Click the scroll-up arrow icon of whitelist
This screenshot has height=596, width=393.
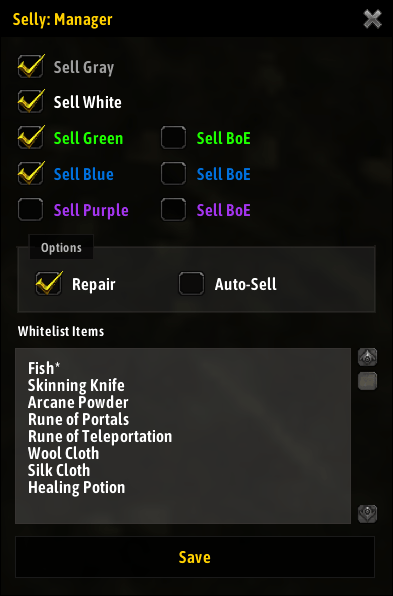368,357
